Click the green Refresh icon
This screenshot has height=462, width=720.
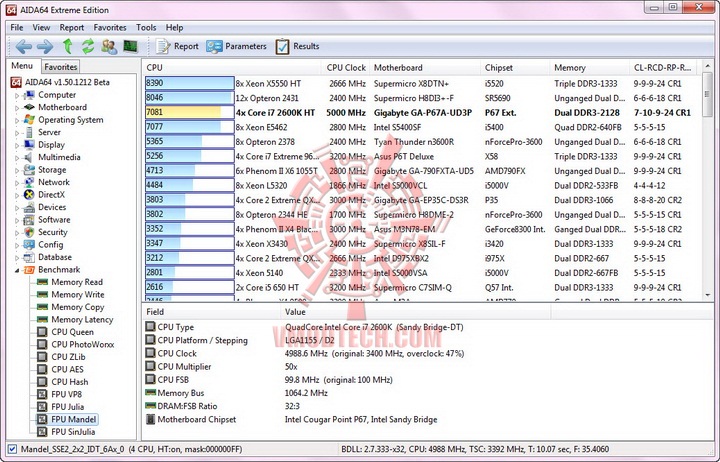[88, 46]
